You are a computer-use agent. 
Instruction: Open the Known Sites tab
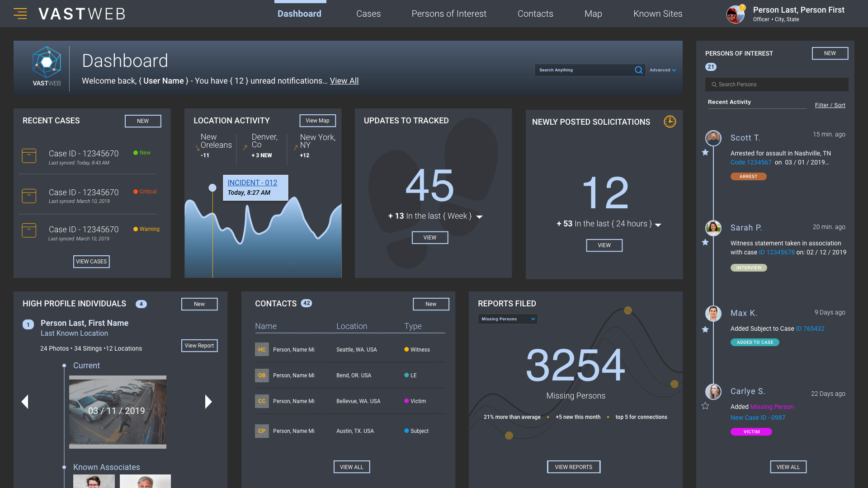[658, 14]
